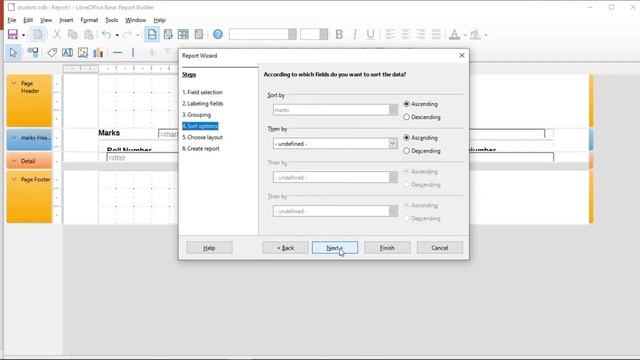Image resolution: width=640 pixels, height=360 pixels.
Task: Click the Background Color bucket icon
Action: (x=475, y=35)
